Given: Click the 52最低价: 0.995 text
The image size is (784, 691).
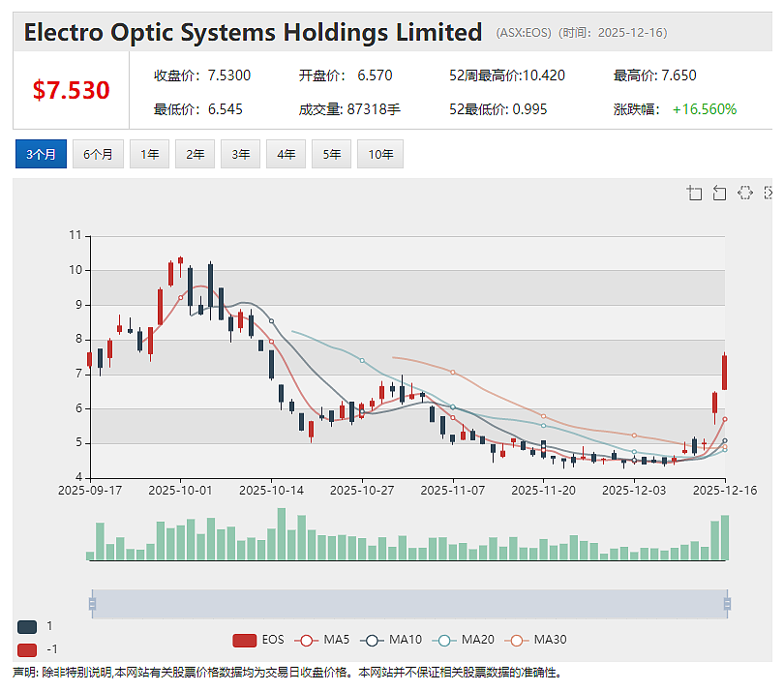Looking at the screenshot, I should [x=498, y=109].
